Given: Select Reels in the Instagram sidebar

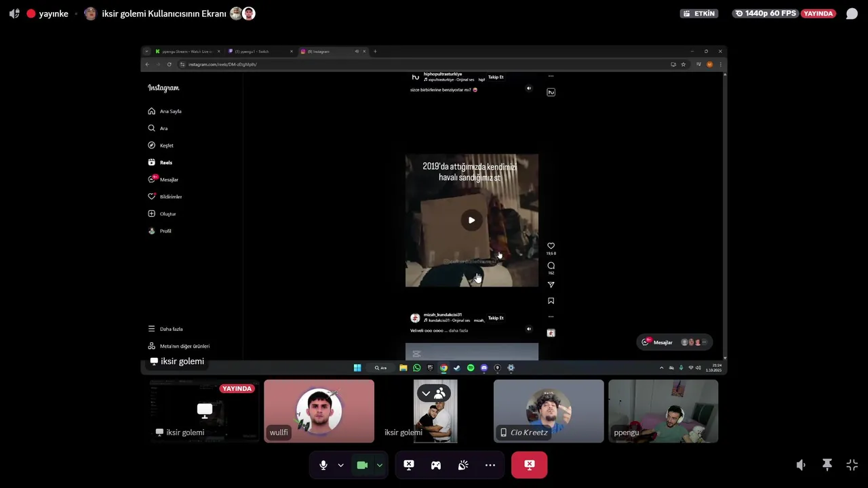Looking at the screenshot, I should click(x=160, y=163).
